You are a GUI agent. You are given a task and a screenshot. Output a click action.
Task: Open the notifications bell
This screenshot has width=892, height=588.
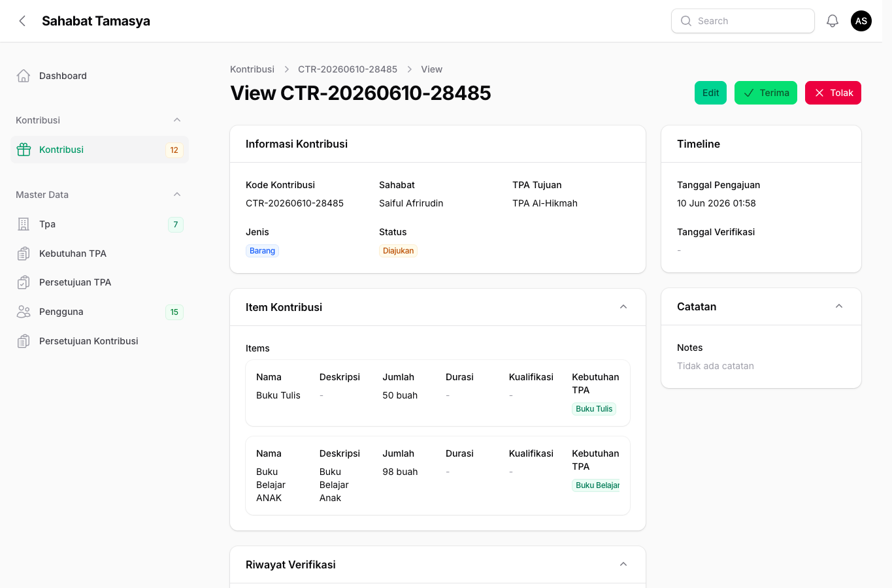pos(833,21)
